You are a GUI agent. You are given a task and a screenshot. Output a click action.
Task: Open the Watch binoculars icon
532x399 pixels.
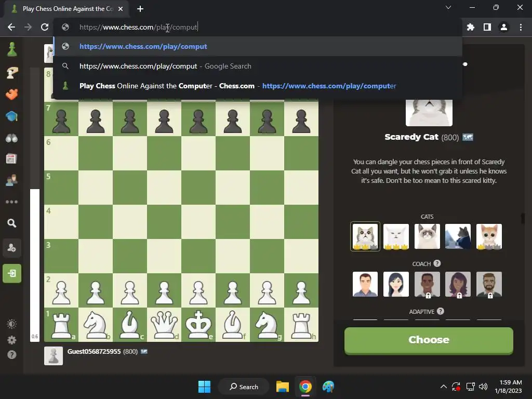12,138
